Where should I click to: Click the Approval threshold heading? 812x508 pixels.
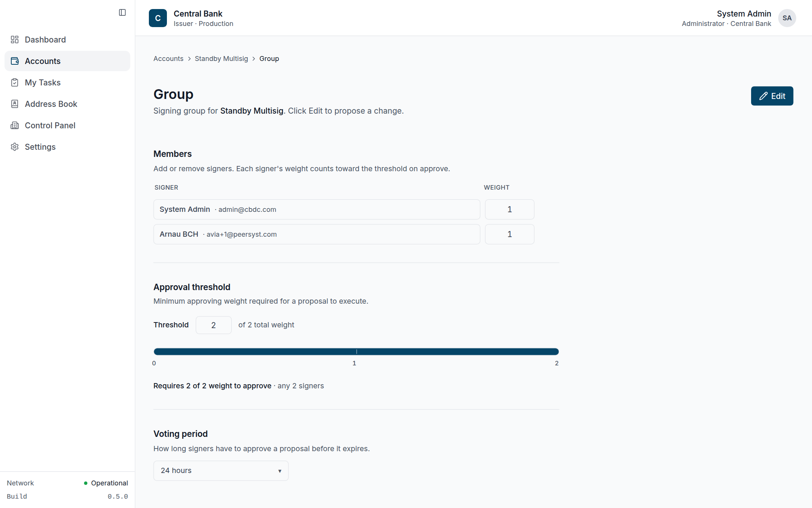pyautogui.click(x=192, y=287)
